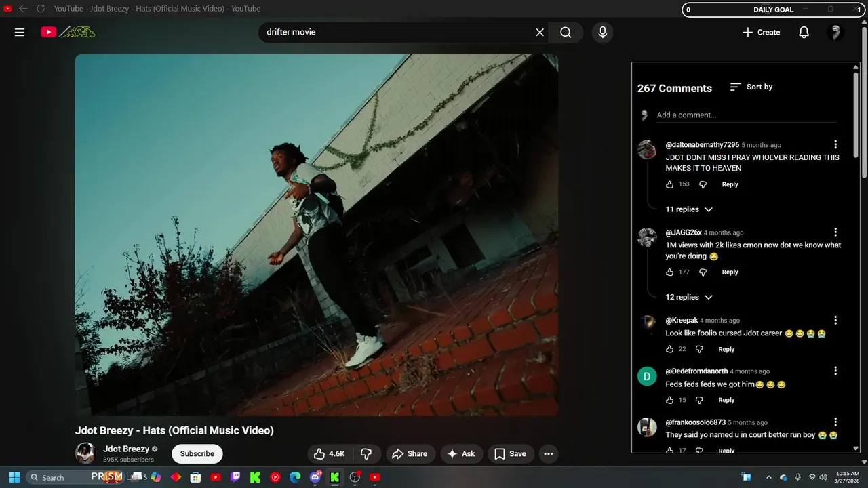Open Microsoft Store from the taskbar

[x=195, y=477]
